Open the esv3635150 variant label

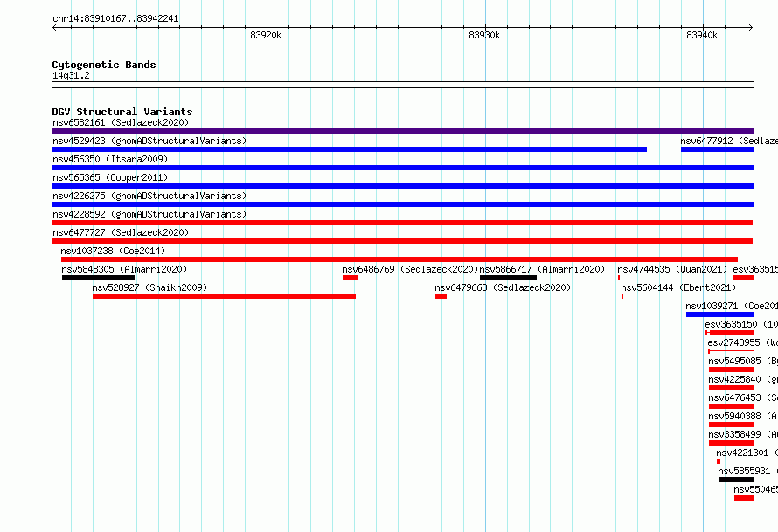pyautogui.click(x=741, y=324)
